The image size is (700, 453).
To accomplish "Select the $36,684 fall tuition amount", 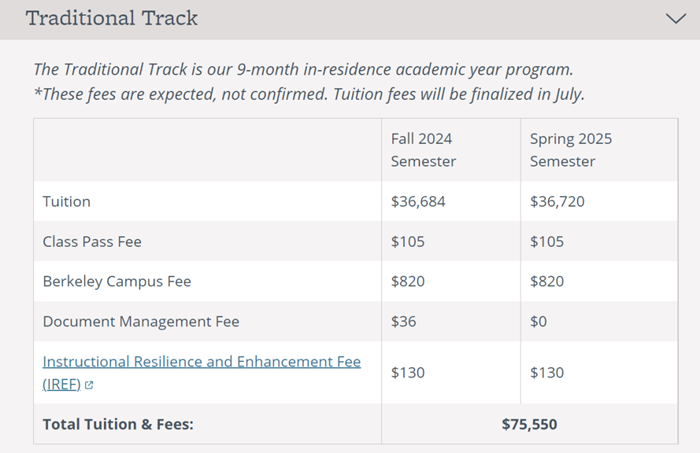I will click(418, 201).
